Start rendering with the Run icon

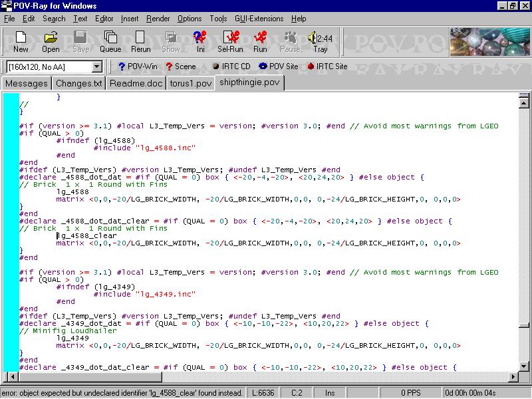point(260,41)
